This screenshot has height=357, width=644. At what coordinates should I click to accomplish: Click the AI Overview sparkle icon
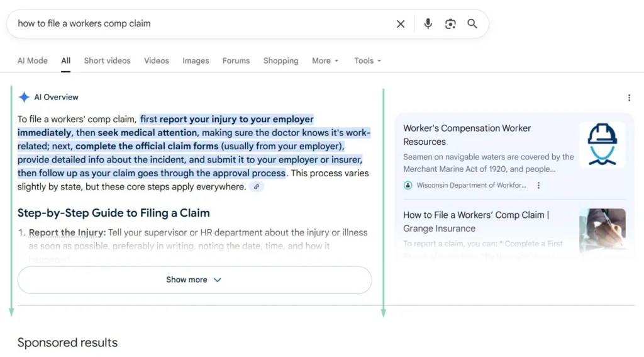24,97
